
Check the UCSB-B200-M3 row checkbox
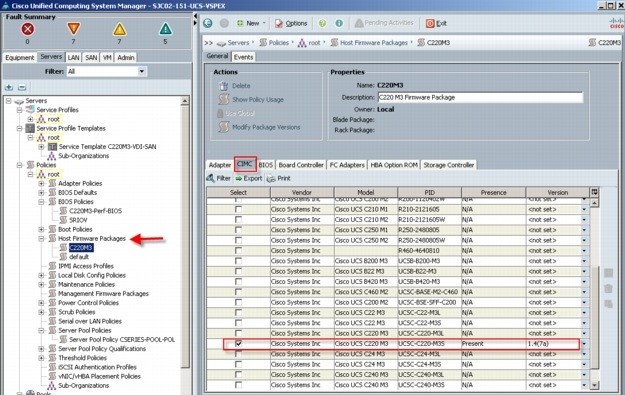pos(238,261)
